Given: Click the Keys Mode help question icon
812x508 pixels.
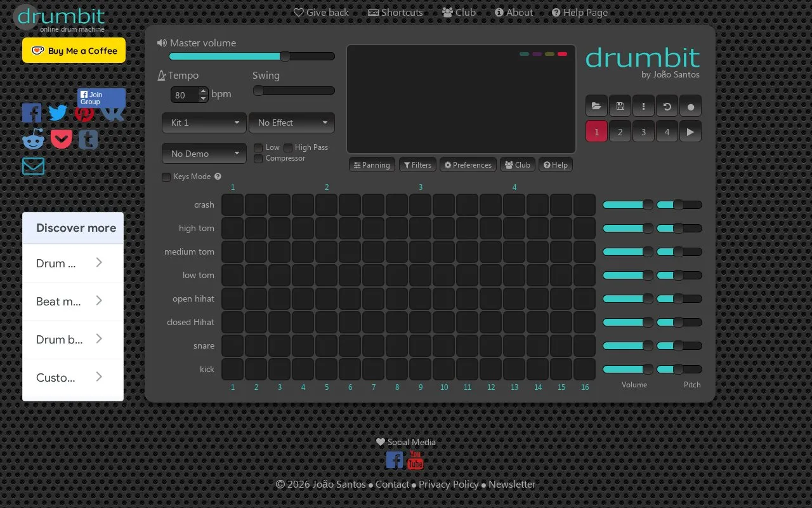Looking at the screenshot, I should (x=218, y=177).
